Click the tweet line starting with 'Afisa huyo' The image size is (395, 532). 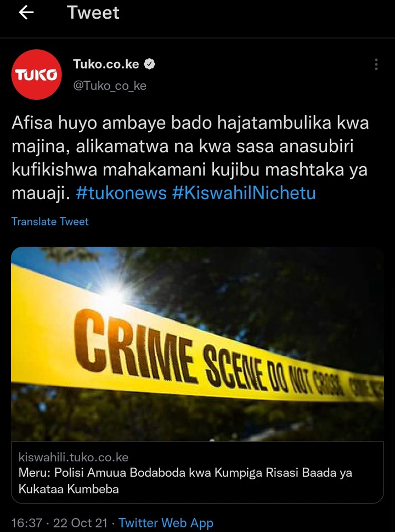[190, 123]
